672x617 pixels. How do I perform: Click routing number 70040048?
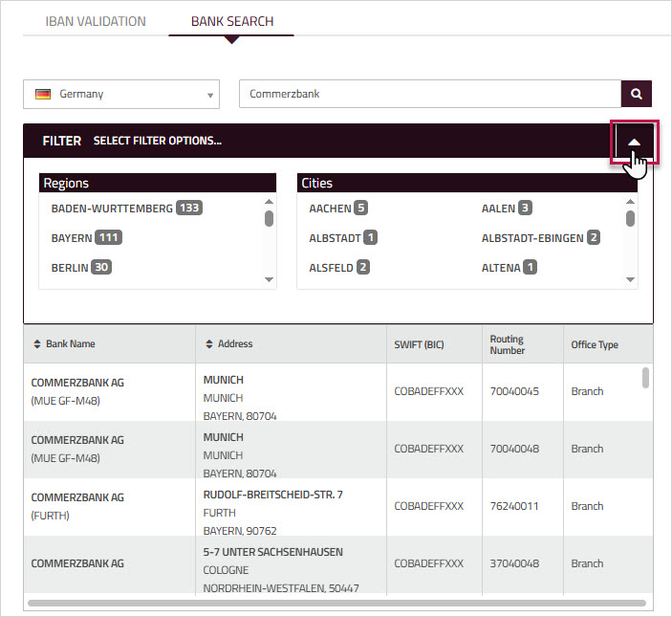[x=514, y=449]
